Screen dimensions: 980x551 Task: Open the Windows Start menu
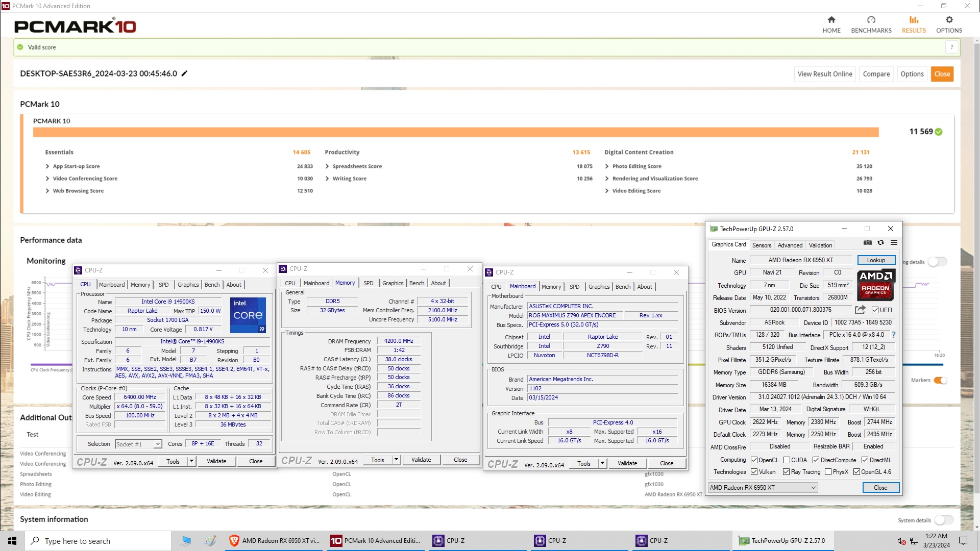[x=12, y=541]
